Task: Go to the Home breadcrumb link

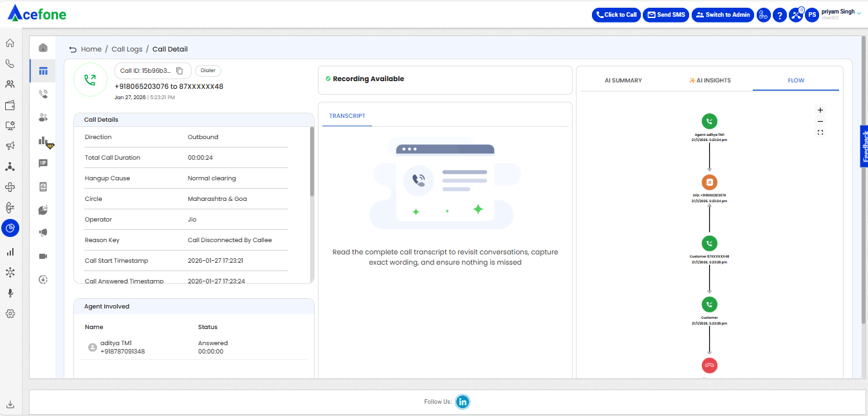Action: [91, 50]
